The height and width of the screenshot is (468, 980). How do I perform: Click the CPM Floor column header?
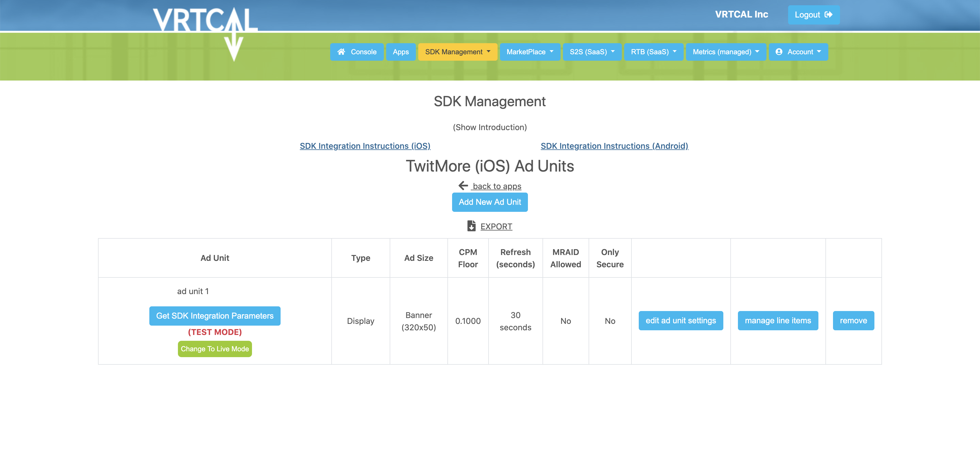(468, 258)
